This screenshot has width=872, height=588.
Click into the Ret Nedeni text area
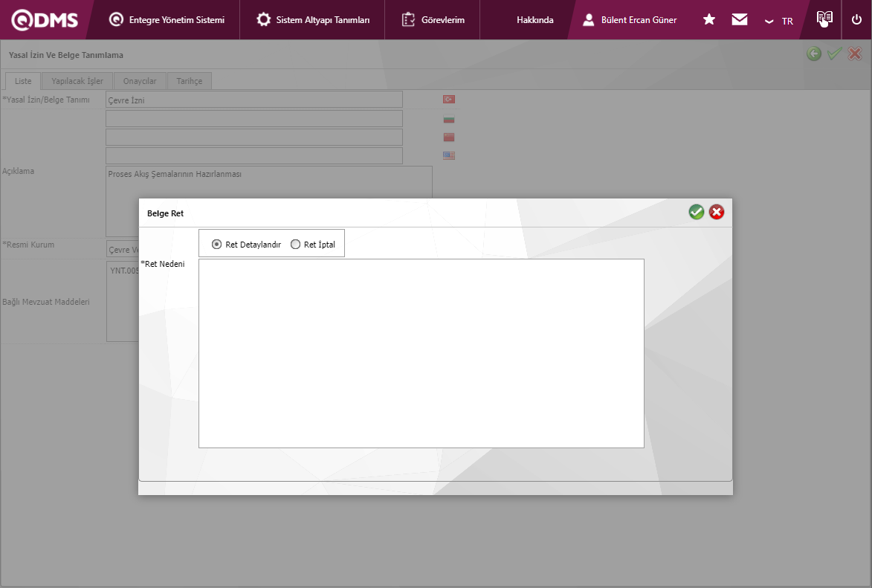coord(421,353)
